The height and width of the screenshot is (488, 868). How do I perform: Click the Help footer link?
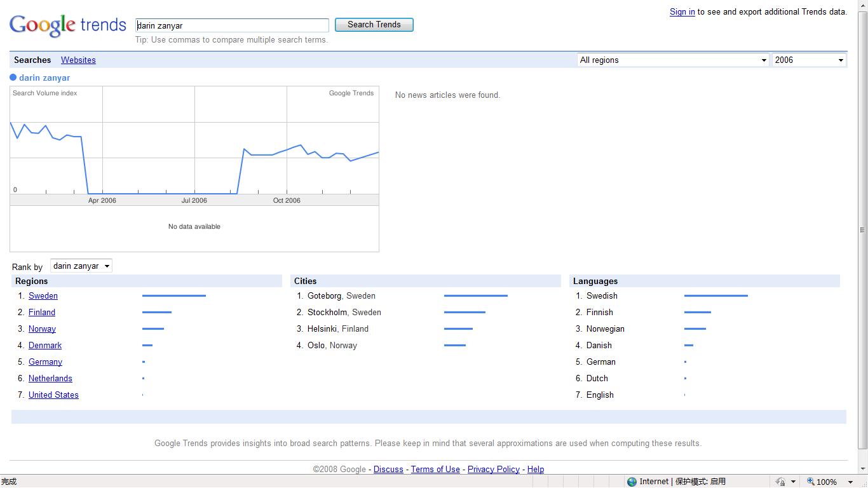pyautogui.click(x=536, y=469)
